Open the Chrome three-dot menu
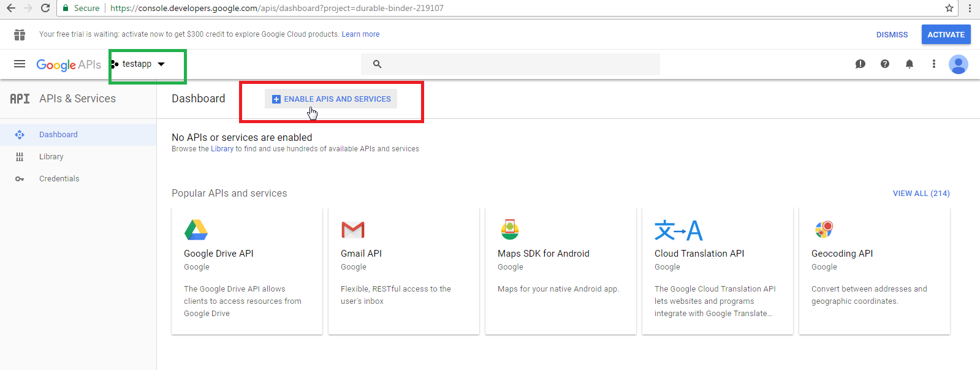Viewport: 980px width, 370px height. [x=970, y=8]
